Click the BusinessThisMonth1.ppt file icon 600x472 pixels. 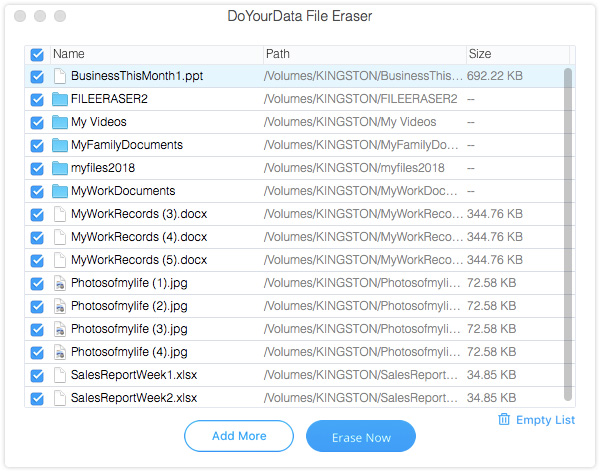(59, 76)
